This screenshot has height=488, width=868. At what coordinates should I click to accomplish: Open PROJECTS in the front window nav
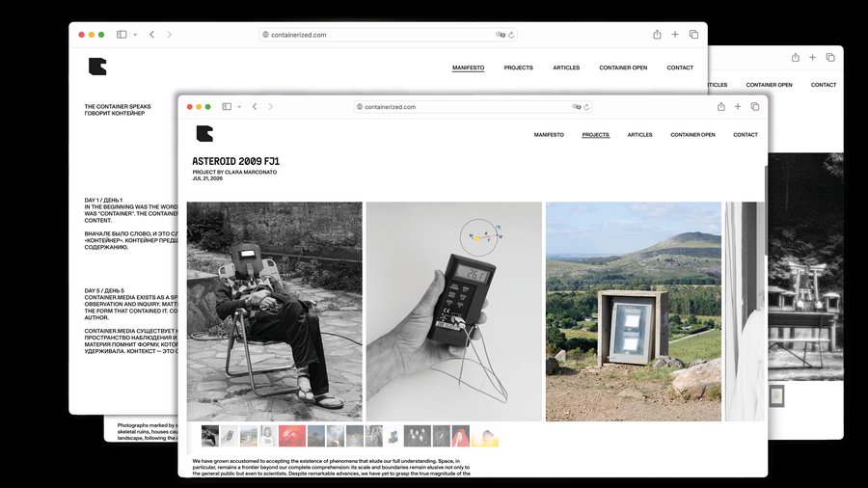pyautogui.click(x=596, y=135)
